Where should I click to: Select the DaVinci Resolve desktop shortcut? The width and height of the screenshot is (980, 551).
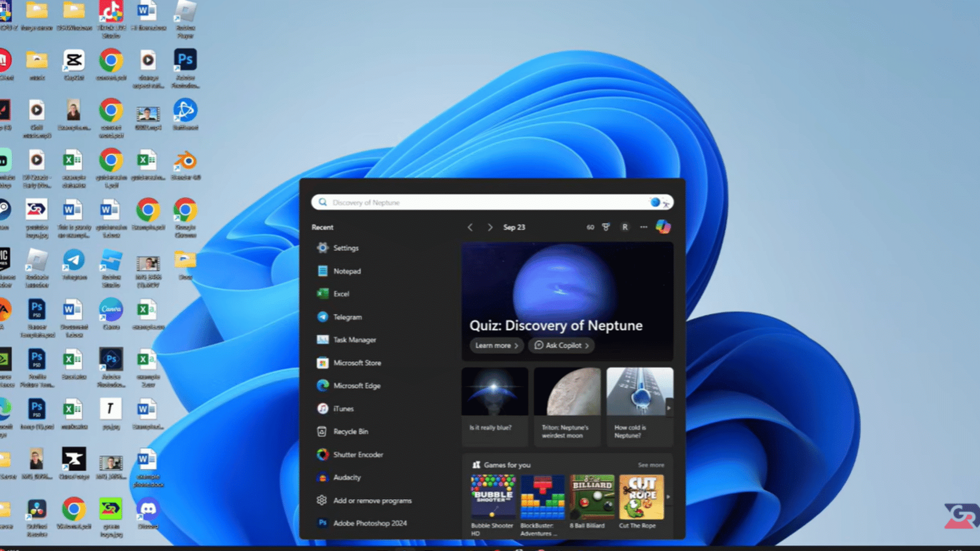[37, 518]
